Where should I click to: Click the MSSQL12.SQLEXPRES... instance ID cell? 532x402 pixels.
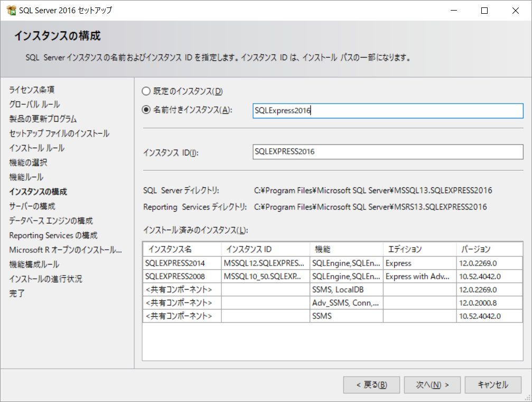(266, 263)
